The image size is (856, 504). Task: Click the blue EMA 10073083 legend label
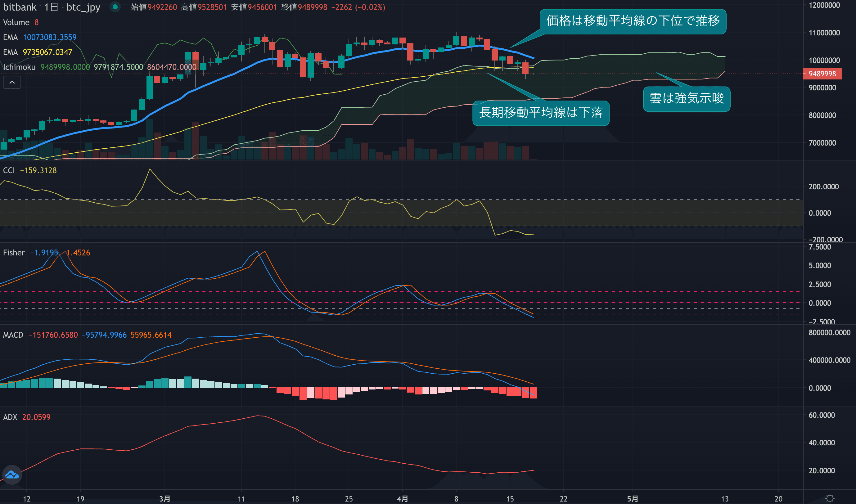(x=10, y=37)
